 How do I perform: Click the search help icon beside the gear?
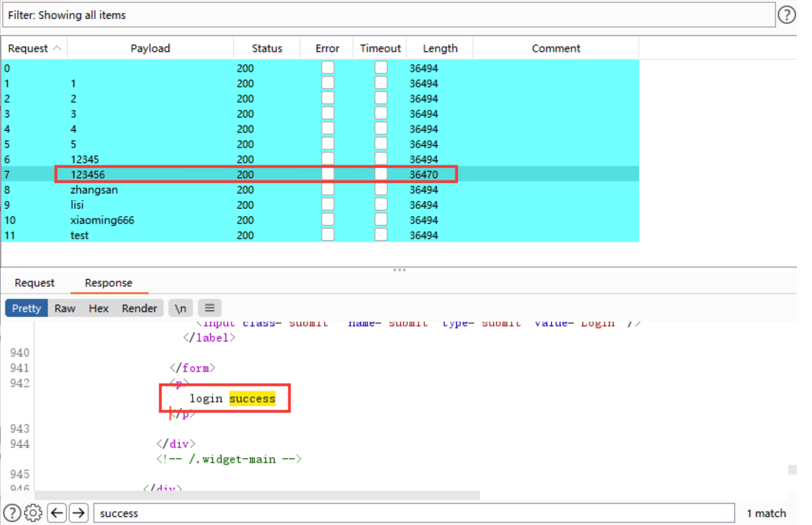click(12, 513)
